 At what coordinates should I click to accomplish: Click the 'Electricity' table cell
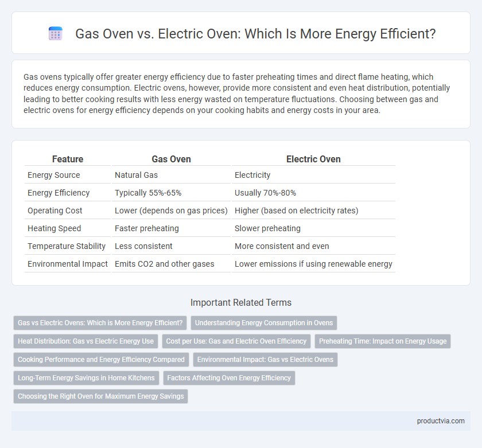pyautogui.click(x=252, y=175)
